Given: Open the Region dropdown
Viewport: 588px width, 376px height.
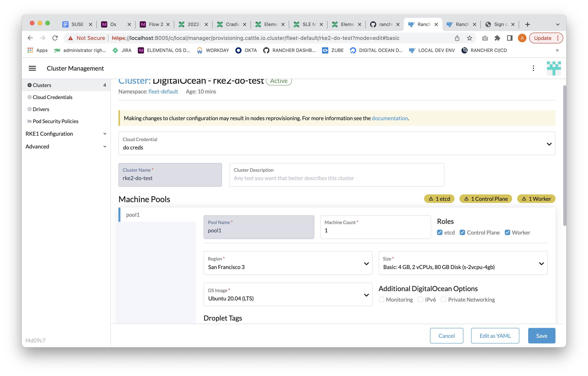Looking at the screenshot, I should [288, 263].
